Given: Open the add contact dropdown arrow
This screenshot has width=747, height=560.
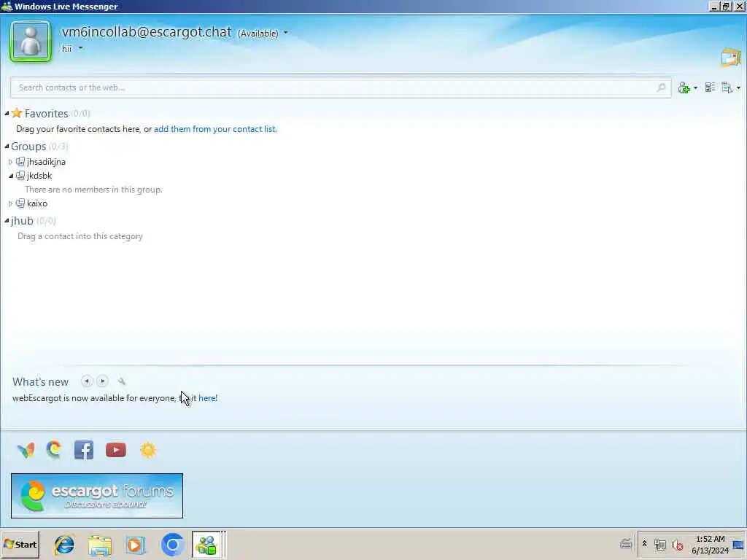Looking at the screenshot, I should 695,87.
